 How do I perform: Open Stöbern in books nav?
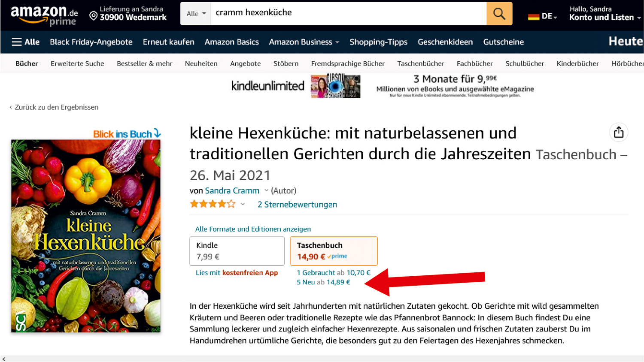pyautogui.click(x=286, y=63)
